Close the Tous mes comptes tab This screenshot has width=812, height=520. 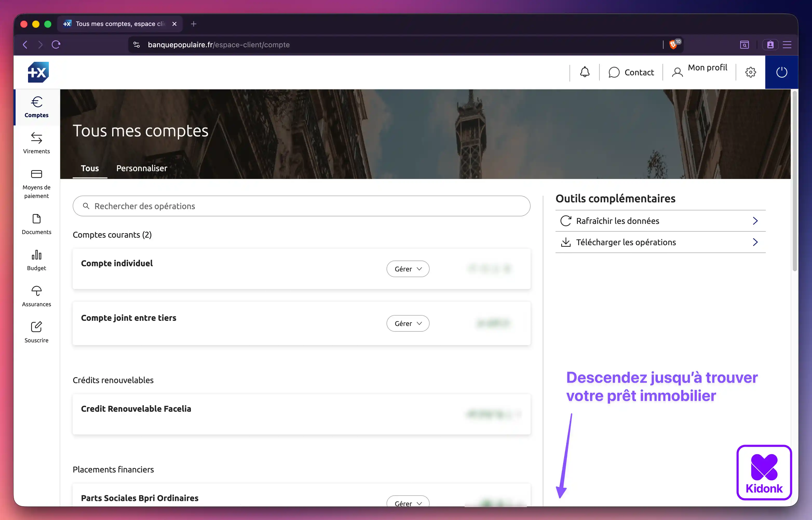(x=174, y=24)
